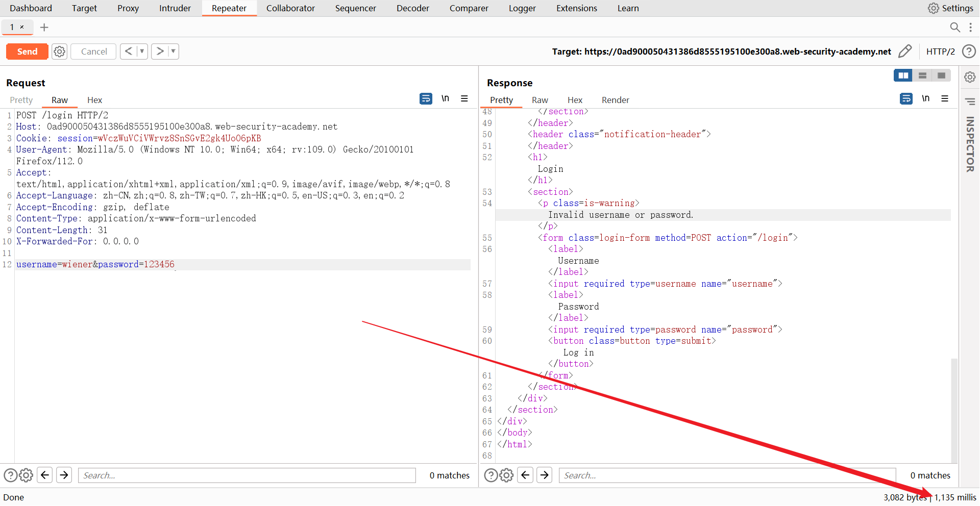The image size is (980, 506).
Task: Open Inspector settings gear on the right sidebar
Action: (970, 78)
